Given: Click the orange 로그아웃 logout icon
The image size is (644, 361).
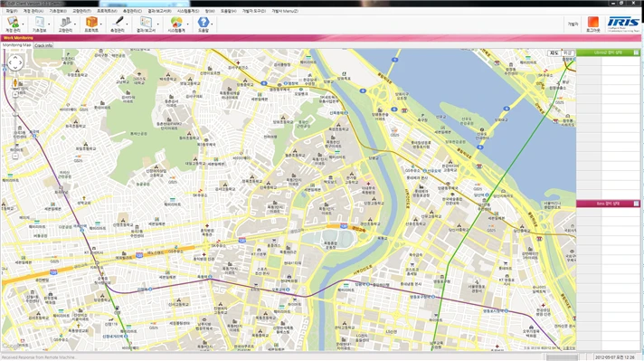Looking at the screenshot, I should pyautogui.click(x=593, y=24).
